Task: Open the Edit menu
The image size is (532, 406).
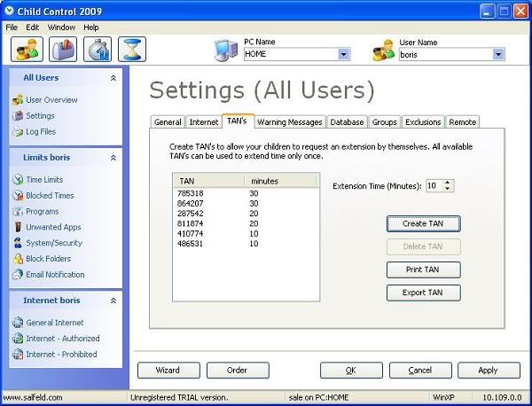Action: [33, 27]
